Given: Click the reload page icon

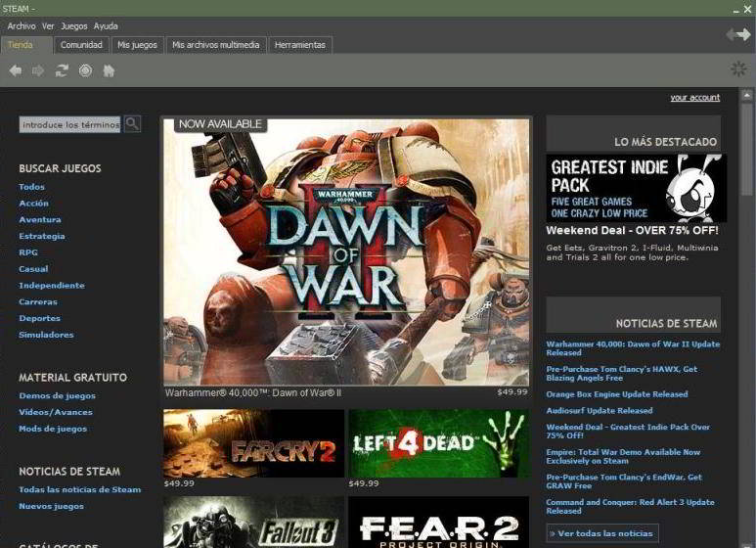Looking at the screenshot, I should [62, 70].
